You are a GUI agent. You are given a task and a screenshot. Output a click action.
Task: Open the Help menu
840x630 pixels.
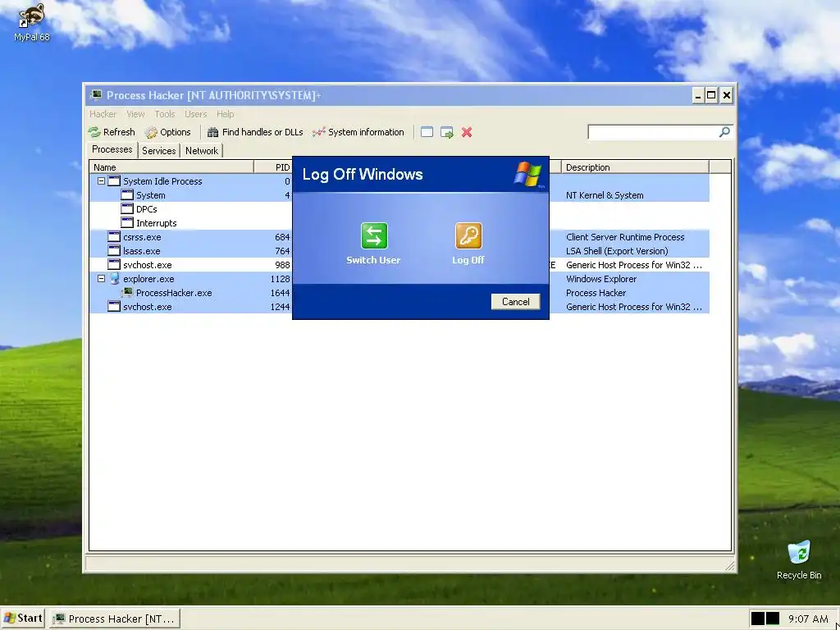225,114
